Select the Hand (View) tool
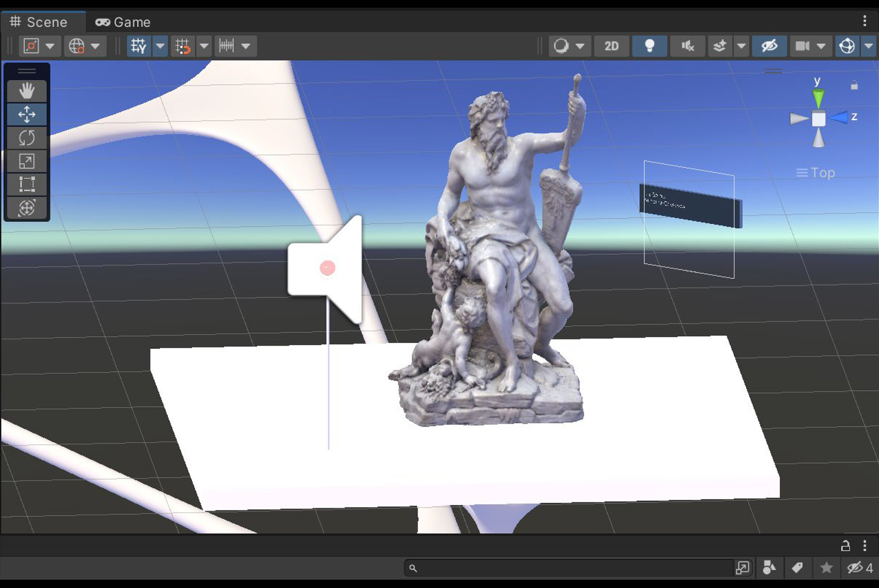Viewport: 879px width, 588px height. [27, 91]
